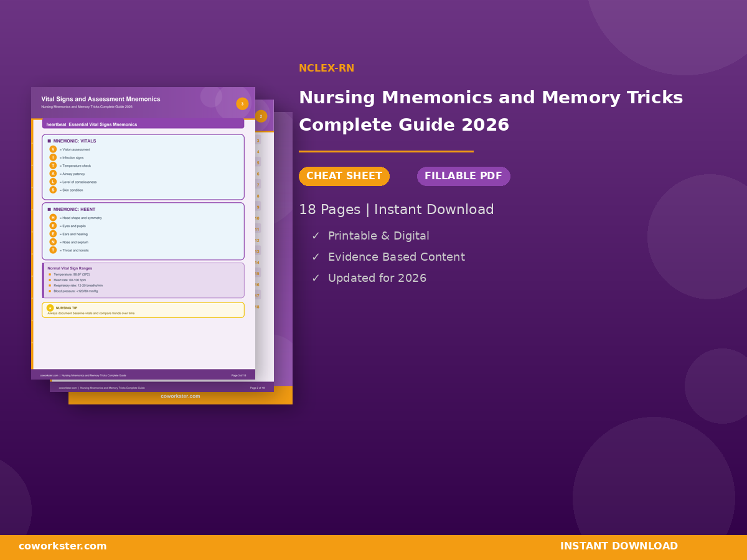This screenshot has width=747, height=560.
Task: Click the I letter circle for Infection signs
Action: tap(53, 157)
